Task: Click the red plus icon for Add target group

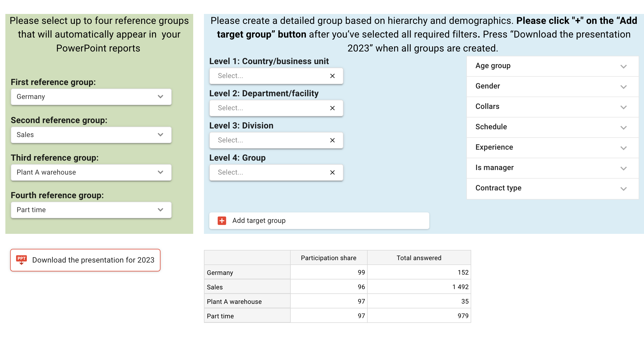Action: (222, 221)
